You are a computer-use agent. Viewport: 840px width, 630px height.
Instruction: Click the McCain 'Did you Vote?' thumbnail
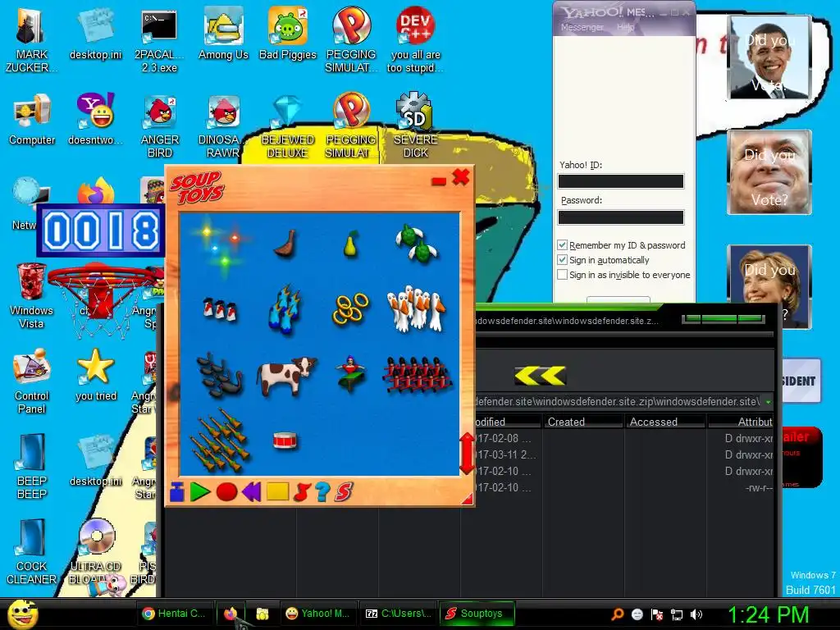(769, 172)
